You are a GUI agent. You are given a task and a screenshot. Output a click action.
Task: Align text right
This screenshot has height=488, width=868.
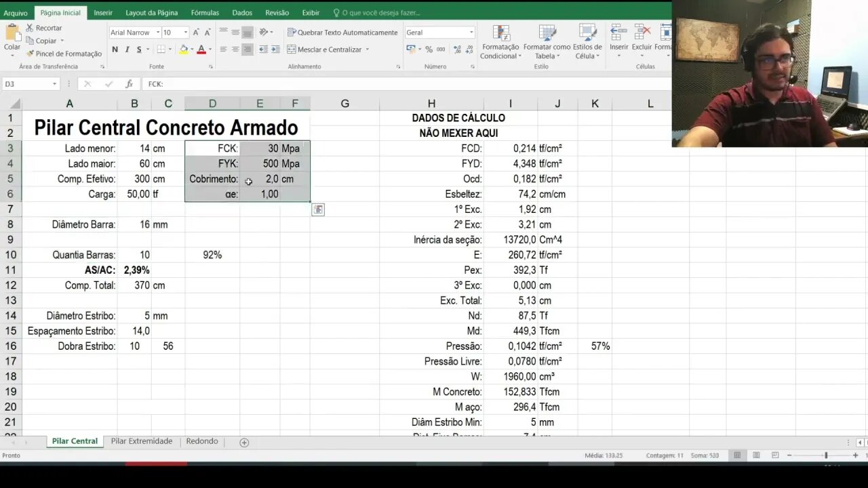point(248,49)
